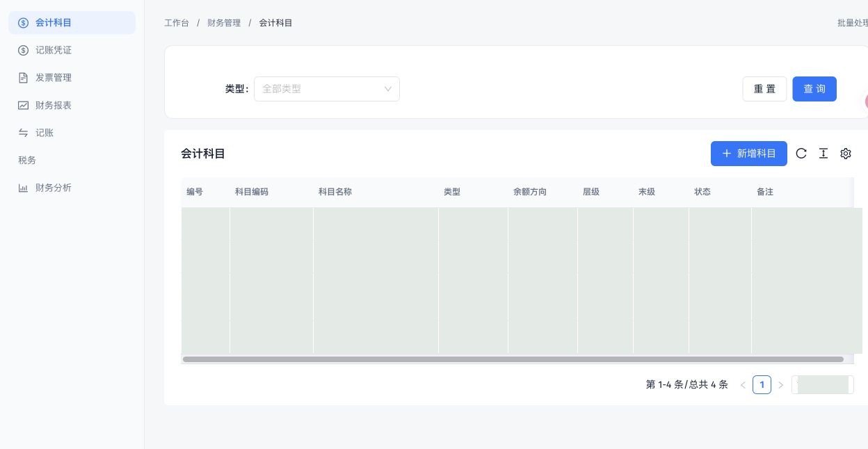
Task: Click the 编号 column header
Action: pyautogui.click(x=205, y=192)
